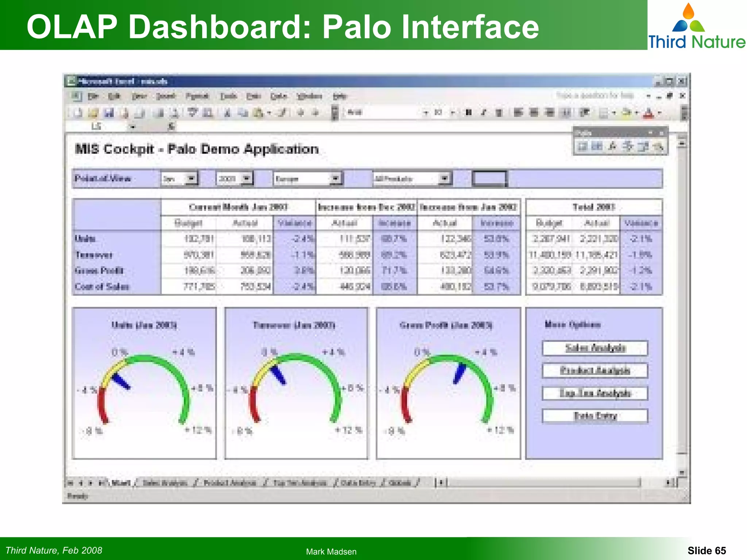
Task: Click the Redo arrow icon
Action: pos(316,113)
